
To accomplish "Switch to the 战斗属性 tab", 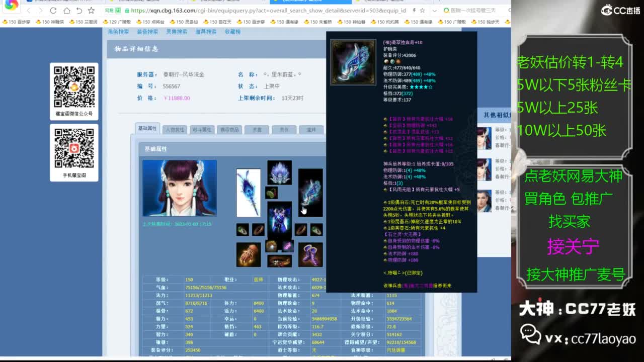I will pos(202,130).
